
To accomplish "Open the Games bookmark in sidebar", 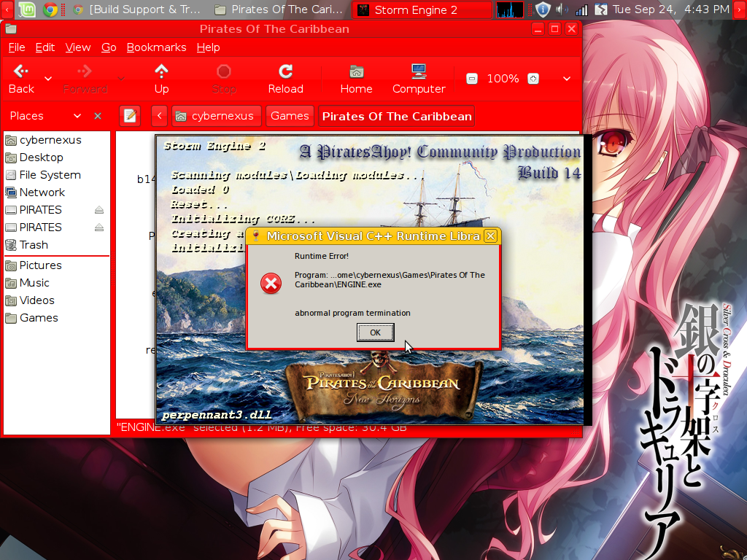I will coord(57,318).
